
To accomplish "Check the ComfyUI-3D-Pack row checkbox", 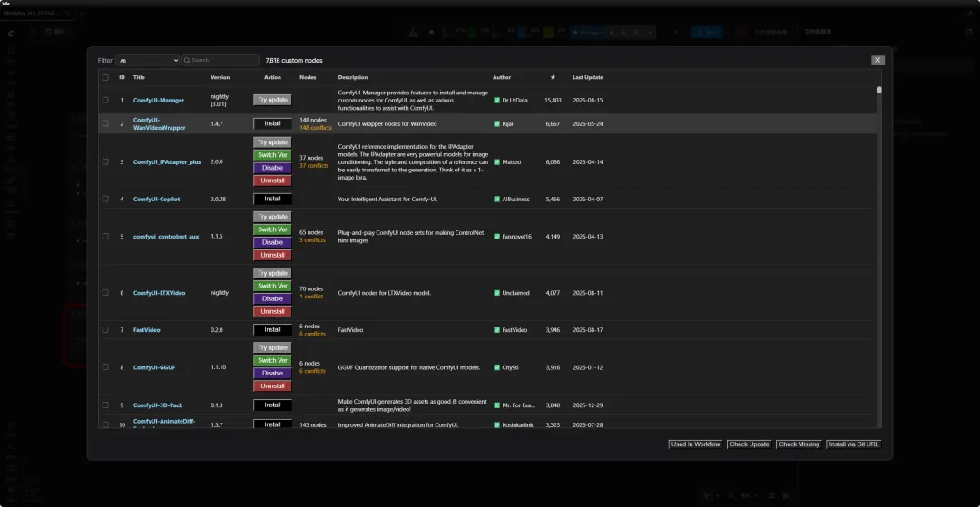I will click(105, 405).
